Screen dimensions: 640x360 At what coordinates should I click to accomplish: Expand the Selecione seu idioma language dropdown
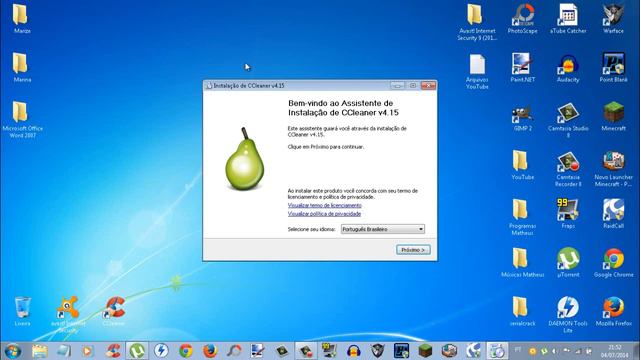click(382, 229)
